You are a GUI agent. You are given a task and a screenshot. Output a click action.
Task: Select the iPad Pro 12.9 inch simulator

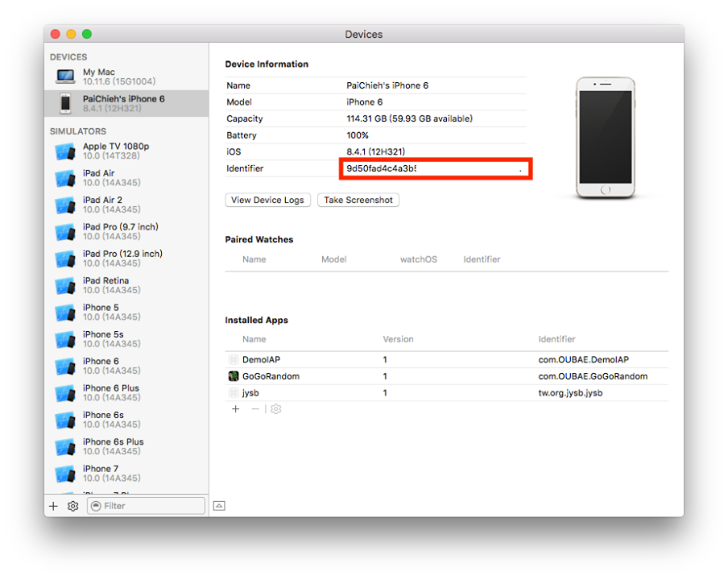pos(65,258)
